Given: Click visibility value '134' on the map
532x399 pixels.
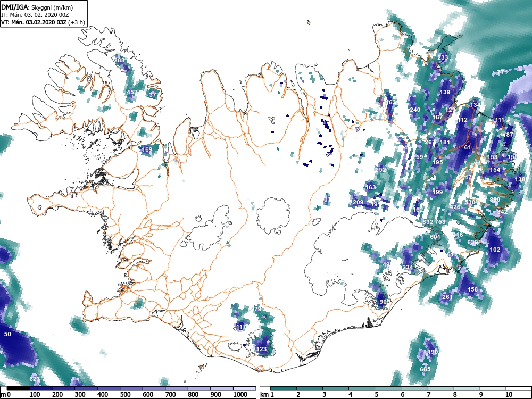Looking at the screenshot, I should [475, 105].
